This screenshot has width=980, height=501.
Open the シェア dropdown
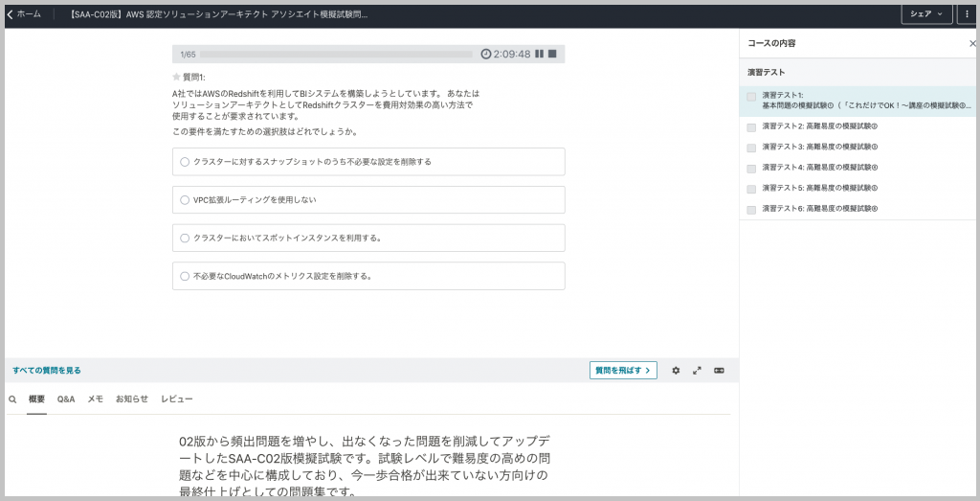(925, 14)
